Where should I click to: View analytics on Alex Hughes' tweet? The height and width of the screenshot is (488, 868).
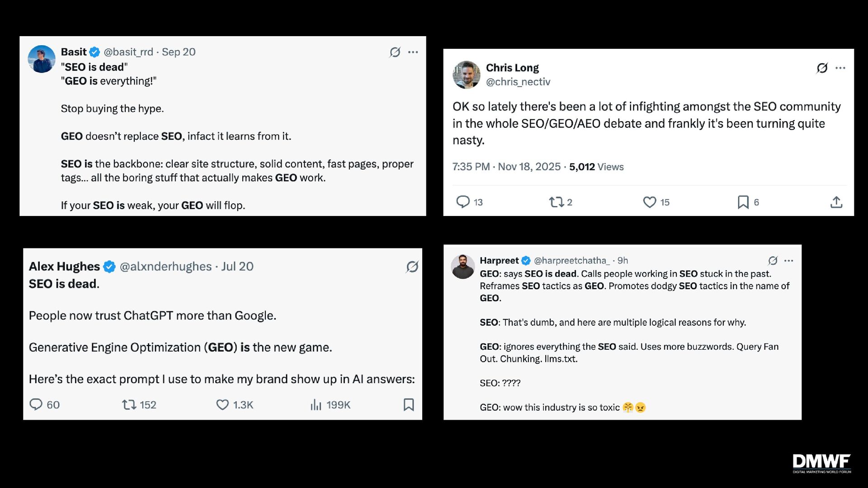[x=316, y=404]
